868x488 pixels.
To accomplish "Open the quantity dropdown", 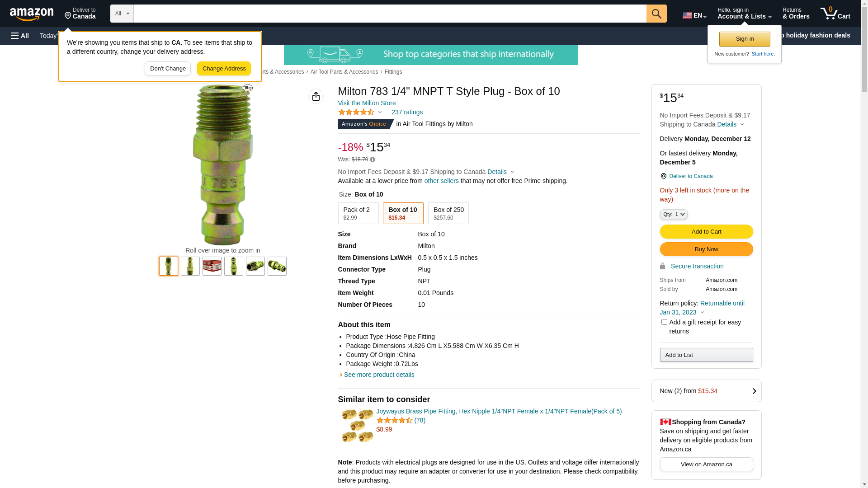I will coord(674,214).
